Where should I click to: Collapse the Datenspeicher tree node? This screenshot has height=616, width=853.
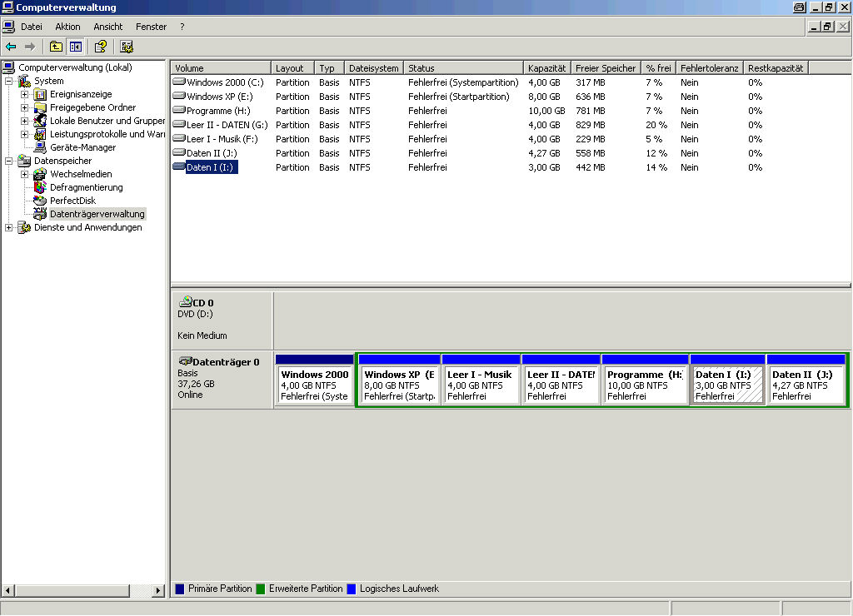point(9,161)
